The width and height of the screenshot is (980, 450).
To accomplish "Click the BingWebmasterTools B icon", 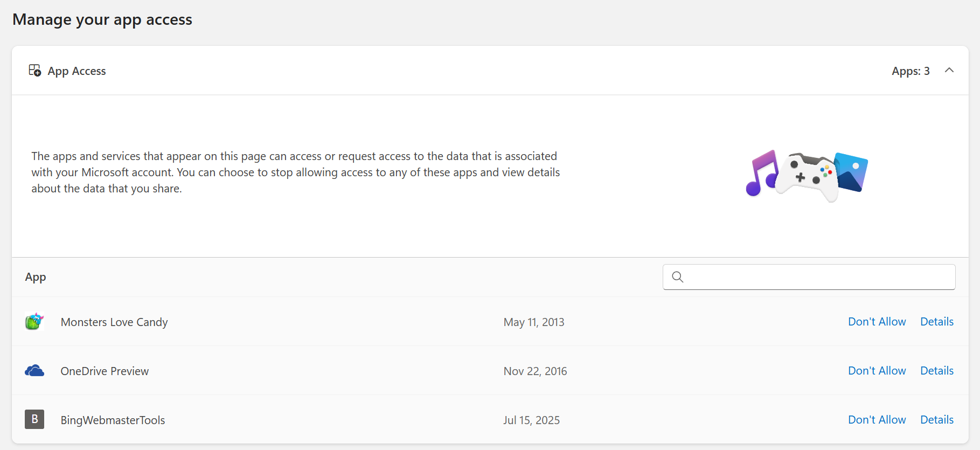I will [x=34, y=419].
